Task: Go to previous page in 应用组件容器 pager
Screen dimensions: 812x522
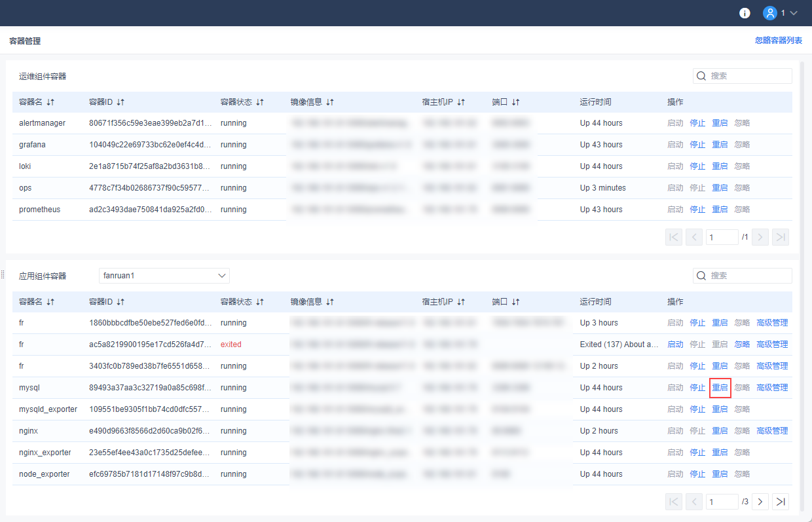Action: coord(694,502)
